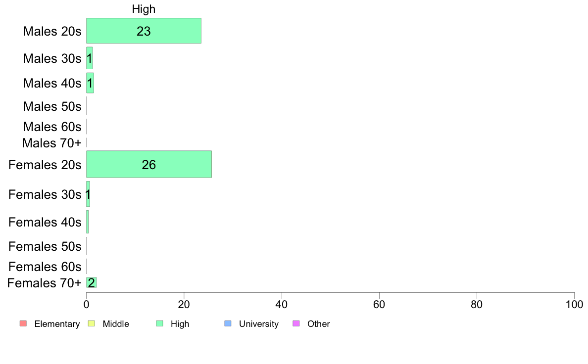This screenshot has height=364, width=588.
Task: Click the High title above the chart
Action: (144, 9)
